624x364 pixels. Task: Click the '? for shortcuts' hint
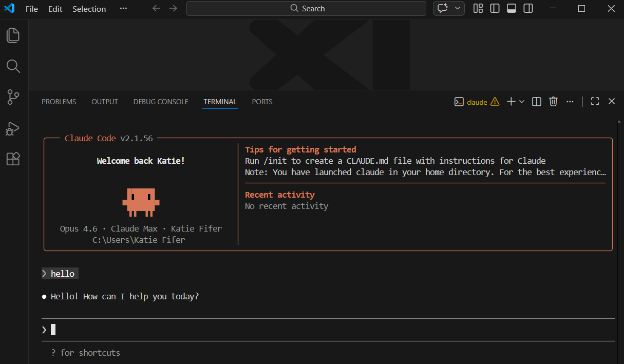point(86,353)
